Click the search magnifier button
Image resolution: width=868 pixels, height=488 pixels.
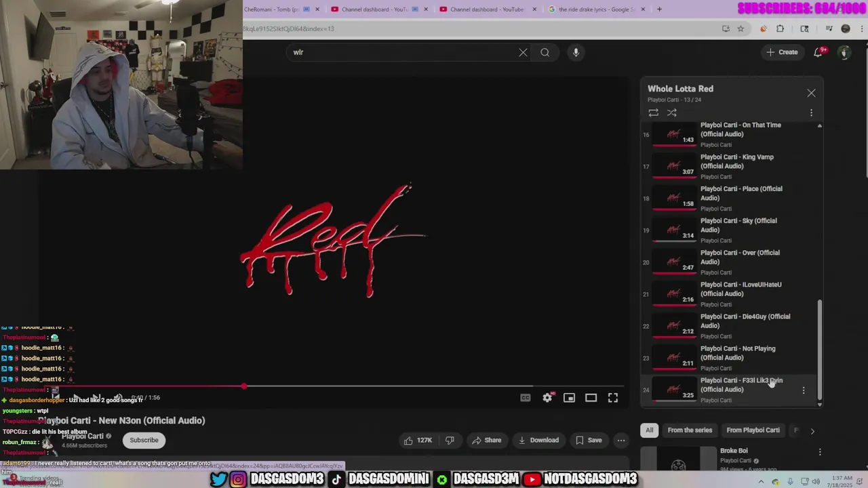(x=545, y=52)
